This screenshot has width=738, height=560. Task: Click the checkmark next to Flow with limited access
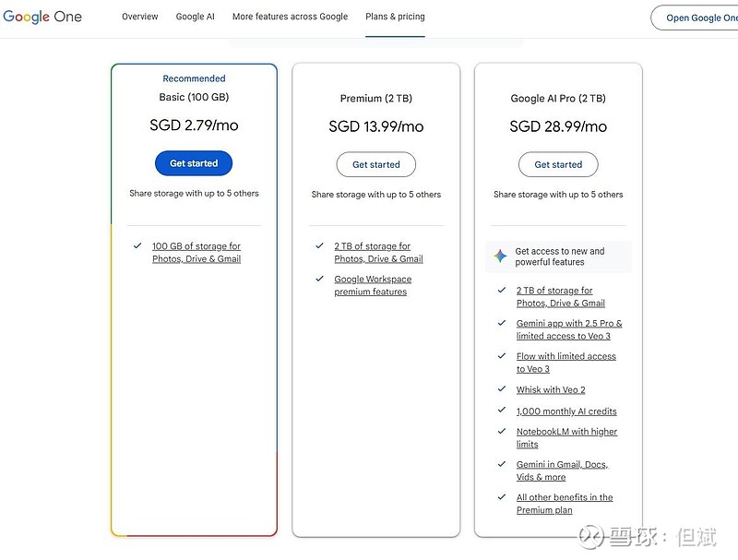[502, 356]
